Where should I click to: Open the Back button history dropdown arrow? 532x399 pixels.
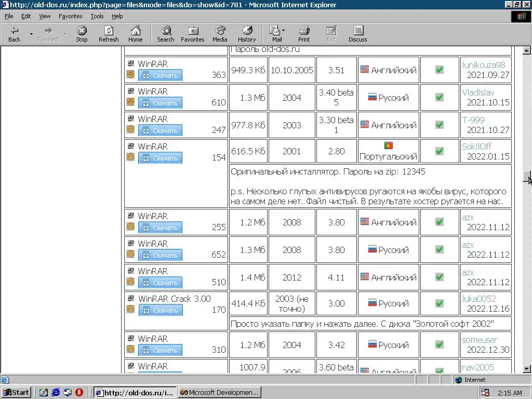(x=31, y=34)
